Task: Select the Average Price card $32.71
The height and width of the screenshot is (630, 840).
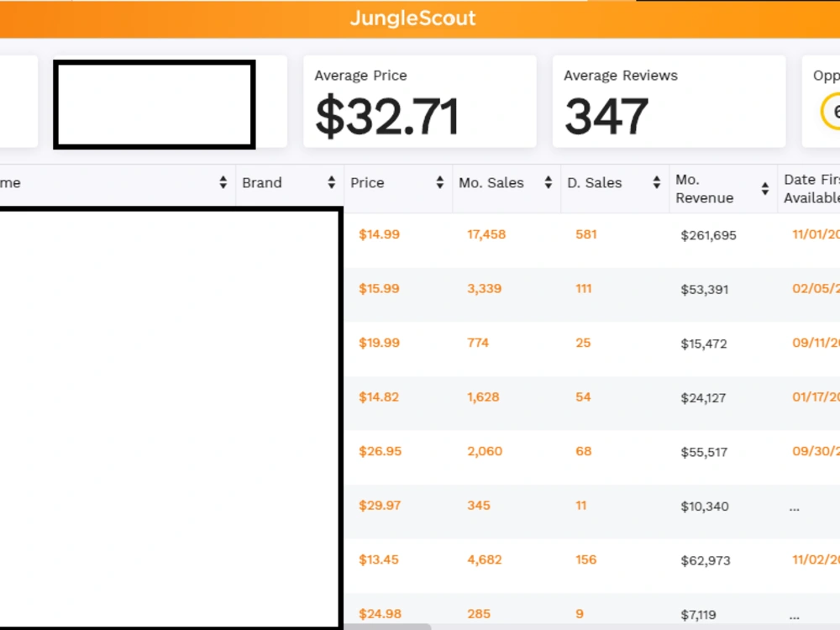Action: pos(420,102)
